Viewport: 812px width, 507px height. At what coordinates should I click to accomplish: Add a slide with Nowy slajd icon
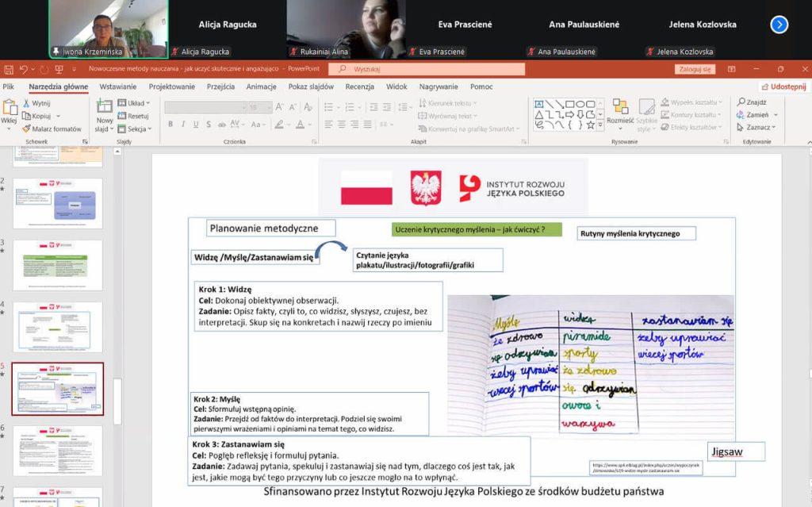click(105, 108)
